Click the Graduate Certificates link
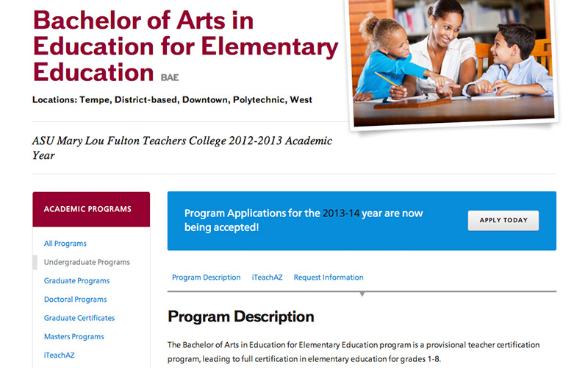This screenshot has width=588, height=368. click(x=79, y=318)
